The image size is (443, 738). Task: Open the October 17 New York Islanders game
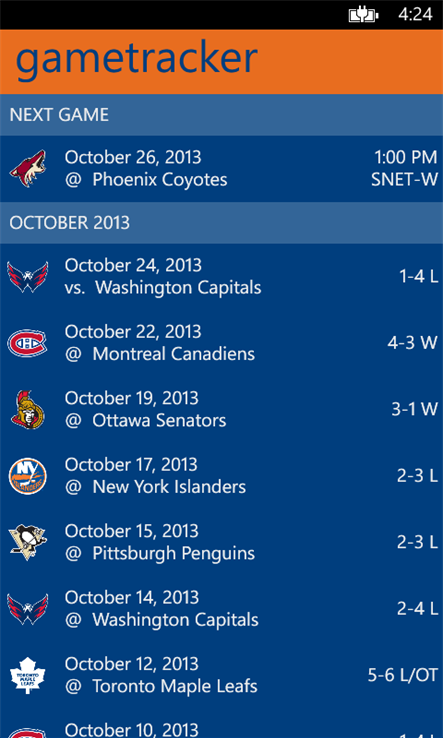[x=221, y=476]
